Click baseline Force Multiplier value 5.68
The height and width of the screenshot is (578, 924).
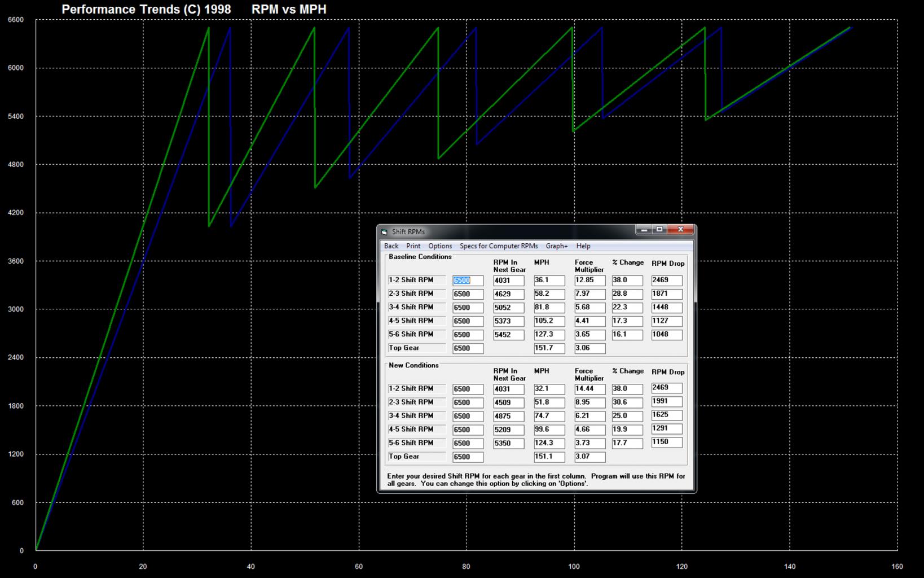coord(590,308)
